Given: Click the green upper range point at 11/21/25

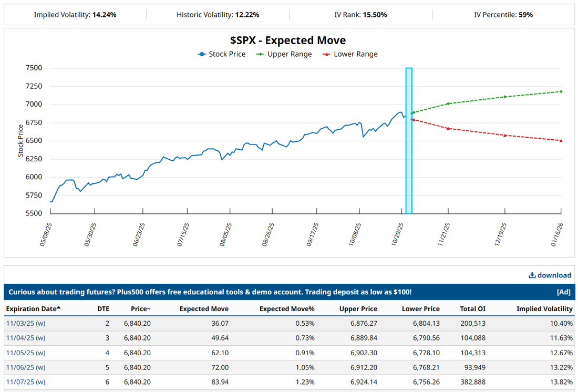Looking at the screenshot, I should pos(448,104).
